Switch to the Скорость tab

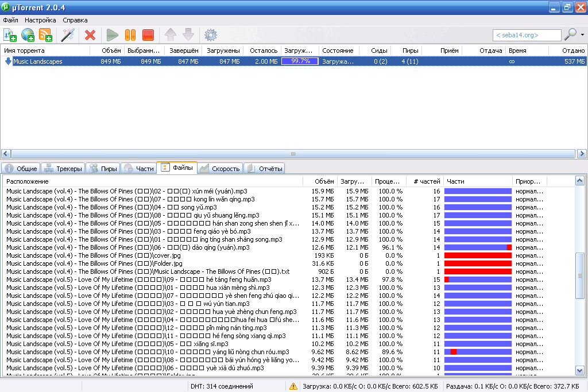click(220, 169)
